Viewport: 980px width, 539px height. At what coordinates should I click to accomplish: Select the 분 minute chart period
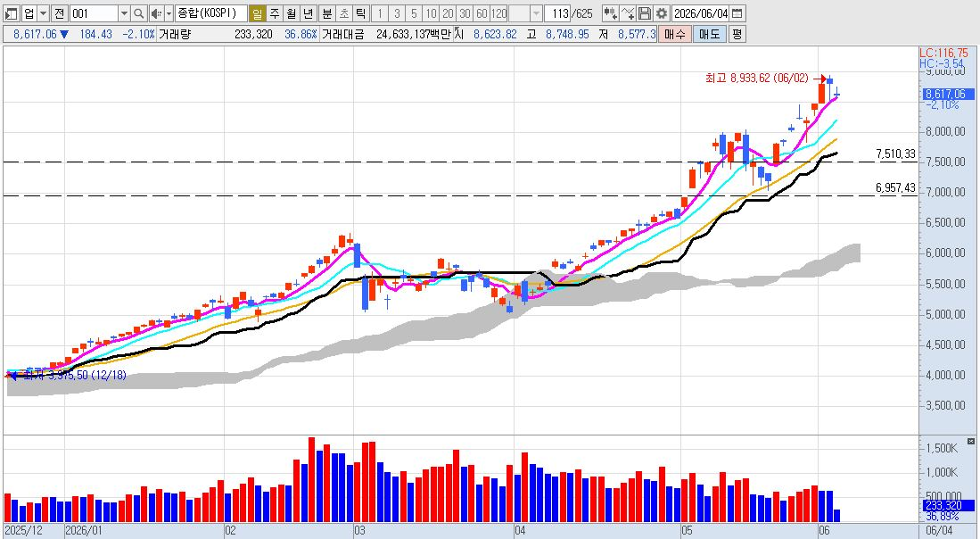point(327,13)
